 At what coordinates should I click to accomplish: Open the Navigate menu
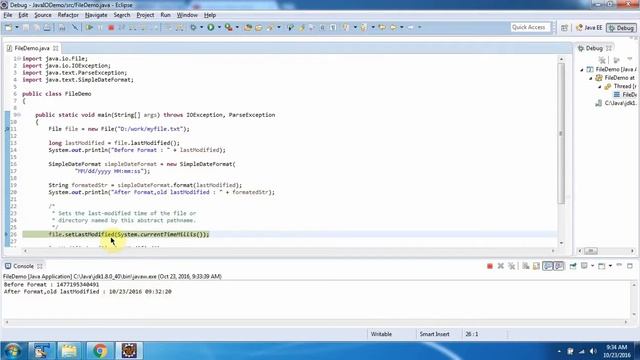96,15
